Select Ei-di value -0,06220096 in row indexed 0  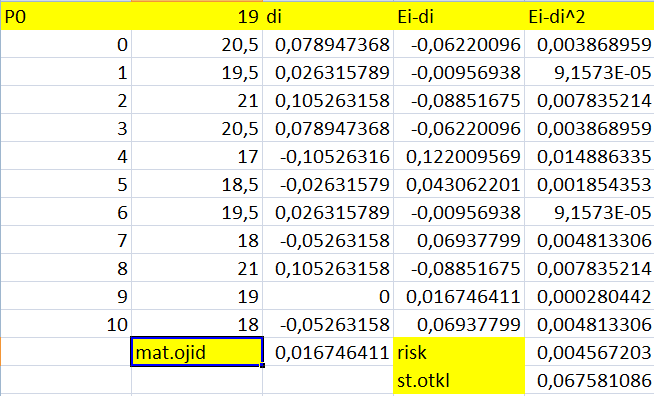pos(459,45)
